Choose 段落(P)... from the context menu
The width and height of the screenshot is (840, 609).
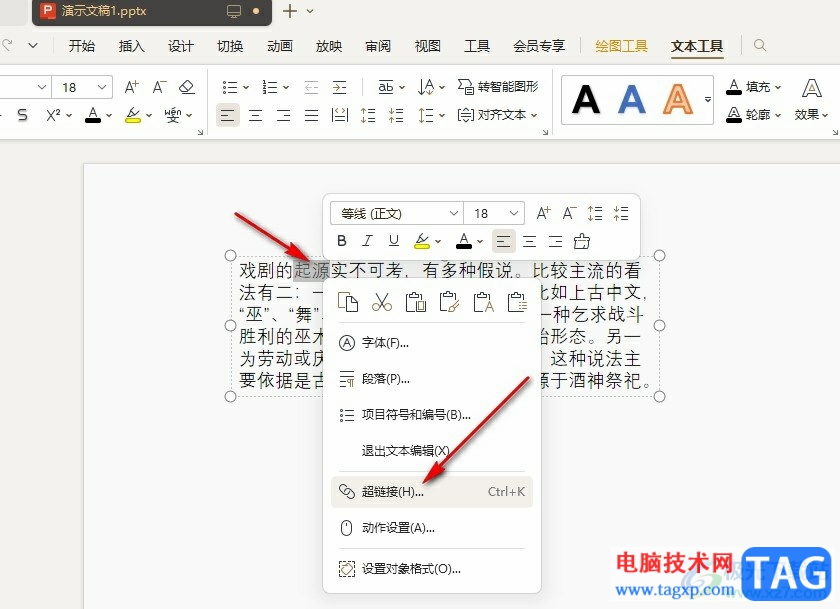[432, 379]
